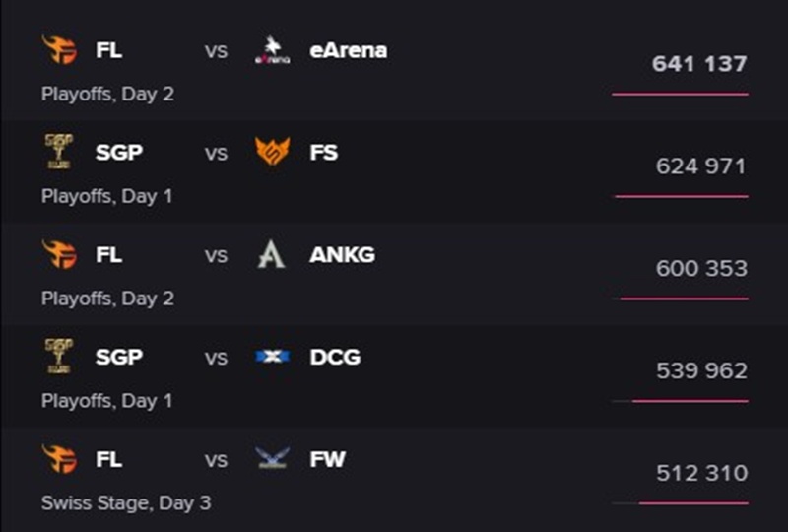The image size is (788, 532).
Task: Open the DCG team name link
Action: [x=335, y=357]
